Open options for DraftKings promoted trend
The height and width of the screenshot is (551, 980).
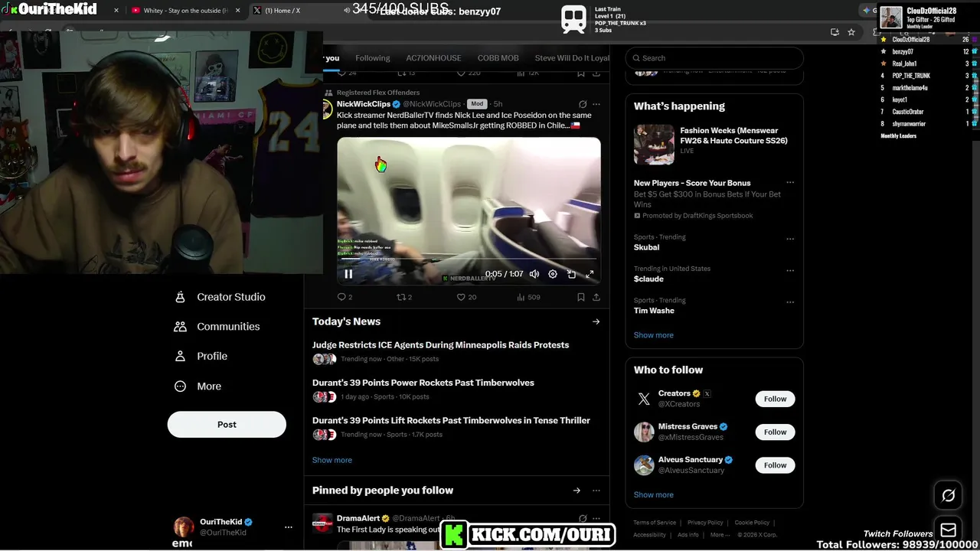(790, 183)
